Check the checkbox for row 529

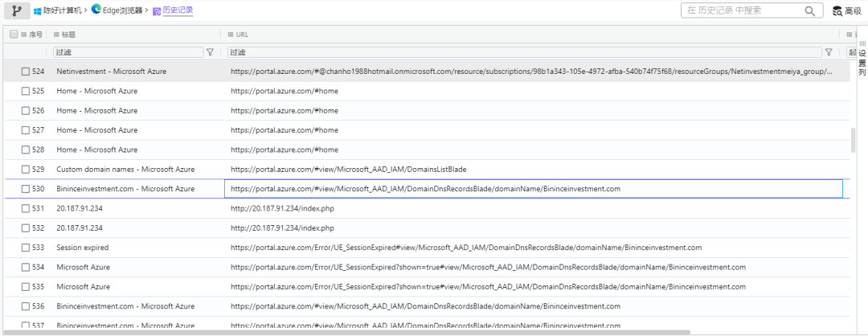pos(26,170)
